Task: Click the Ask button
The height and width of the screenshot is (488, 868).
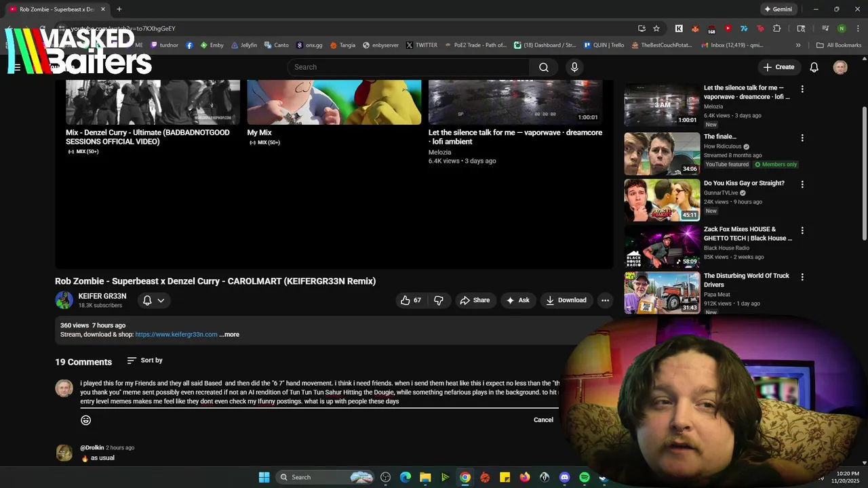Action: [x=517, y=300]
